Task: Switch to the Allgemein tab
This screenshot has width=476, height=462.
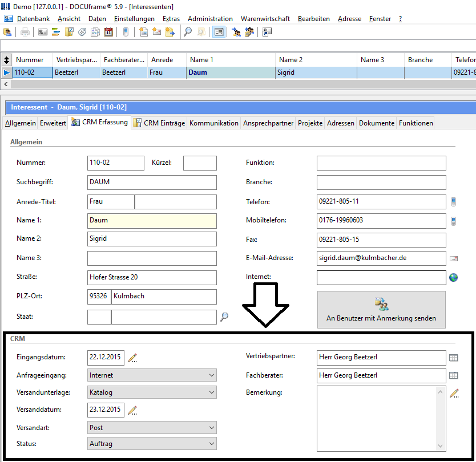Action: 21,123
